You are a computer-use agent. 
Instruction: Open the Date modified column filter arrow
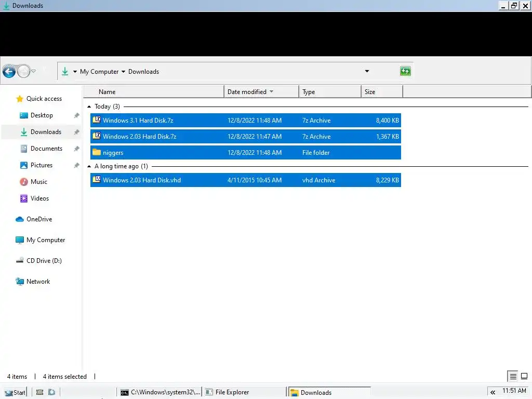271,91
